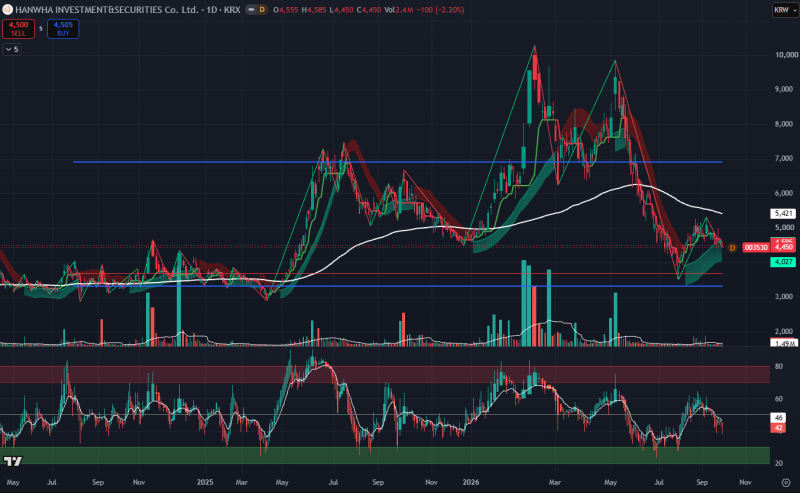Open the KRW currency dropdown

[783, 10]
